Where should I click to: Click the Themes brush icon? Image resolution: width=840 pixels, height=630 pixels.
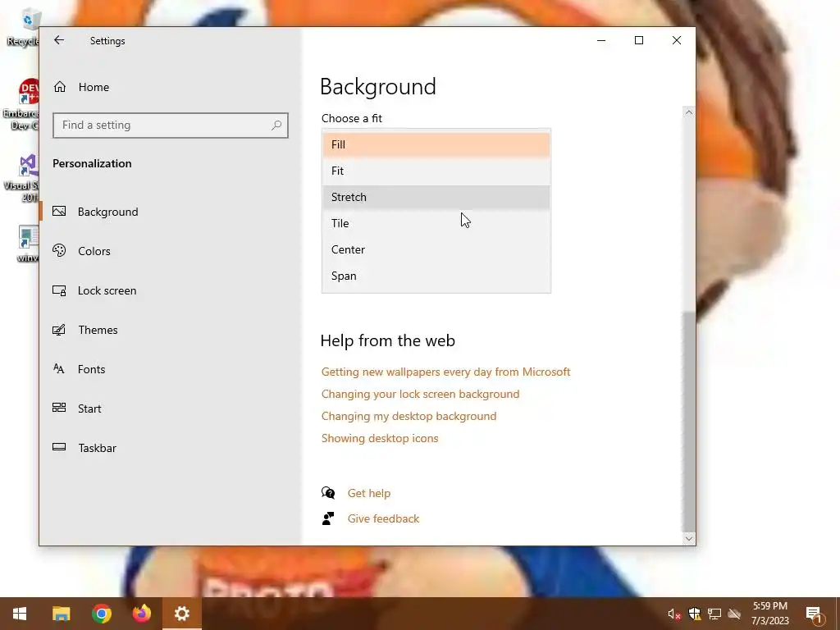59,330
